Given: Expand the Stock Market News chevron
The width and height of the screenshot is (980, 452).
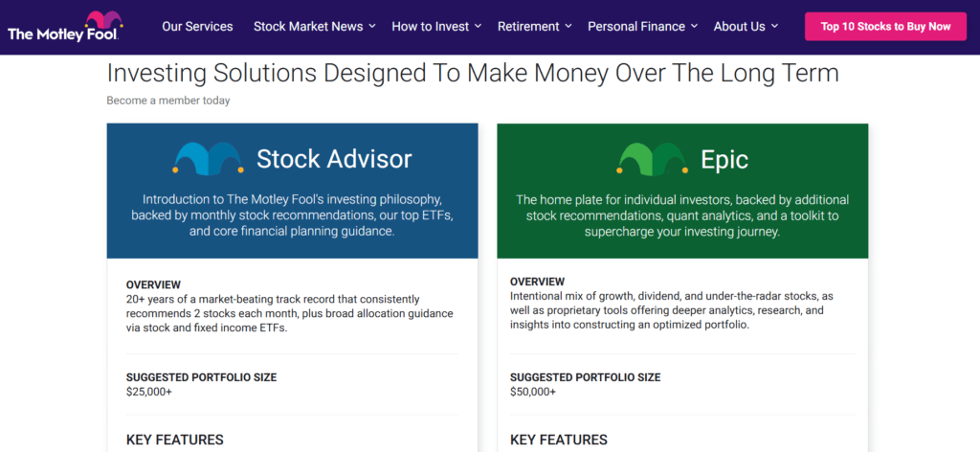Looking at the screenshot, I should pos(372,26).
